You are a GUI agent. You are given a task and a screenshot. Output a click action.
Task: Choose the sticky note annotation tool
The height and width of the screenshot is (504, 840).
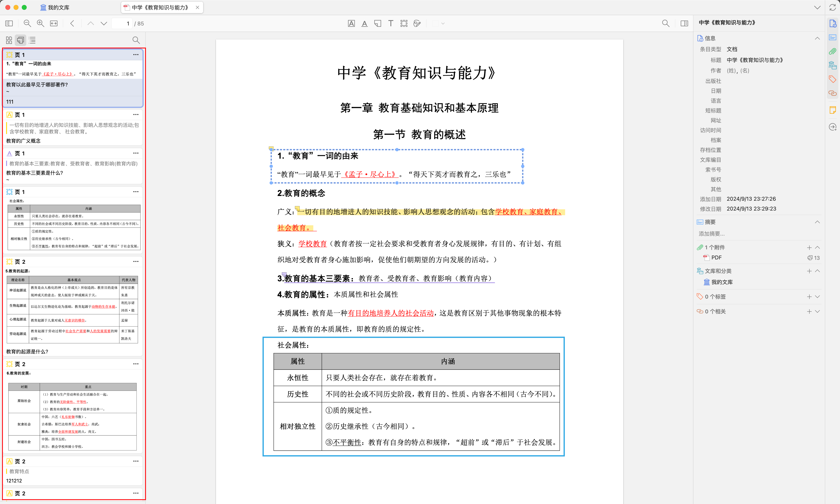pos(377,23)
